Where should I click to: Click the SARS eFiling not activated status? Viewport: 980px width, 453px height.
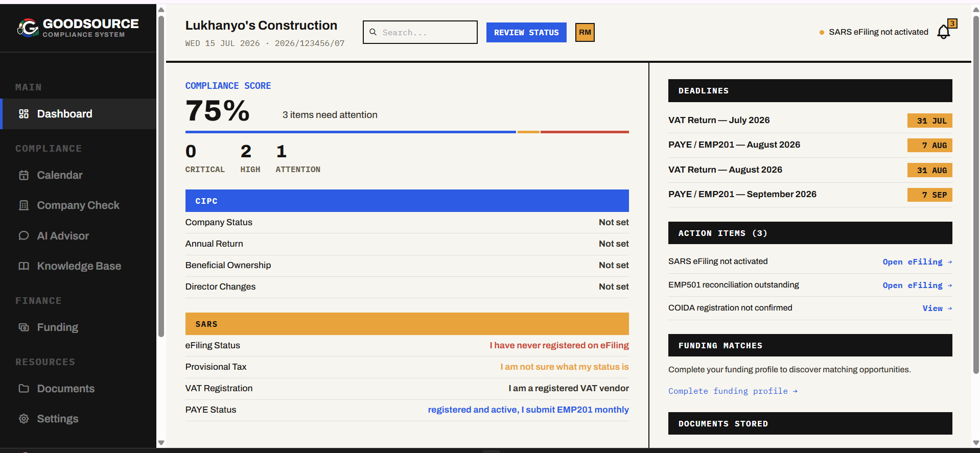tap(874, 32)
